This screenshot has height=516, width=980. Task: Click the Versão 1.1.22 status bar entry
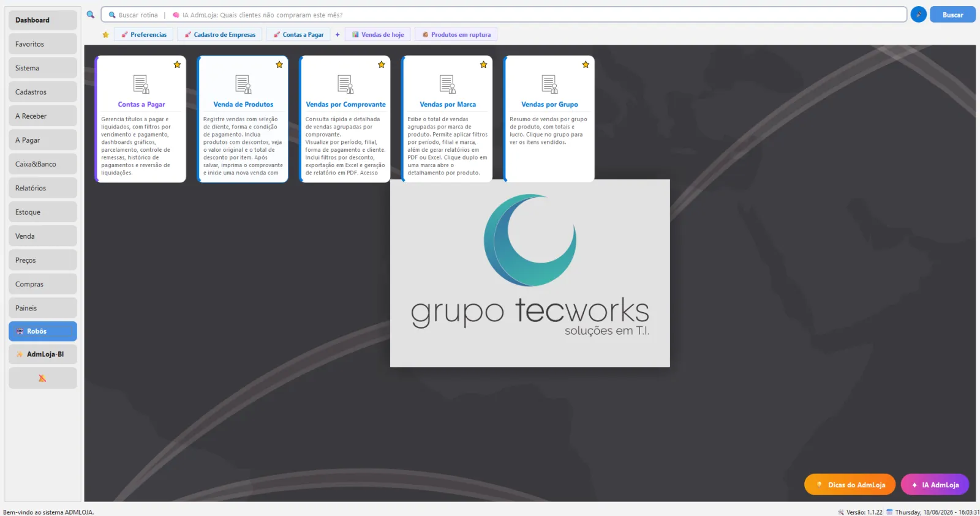pyautogui.click(x=861, y=512)
